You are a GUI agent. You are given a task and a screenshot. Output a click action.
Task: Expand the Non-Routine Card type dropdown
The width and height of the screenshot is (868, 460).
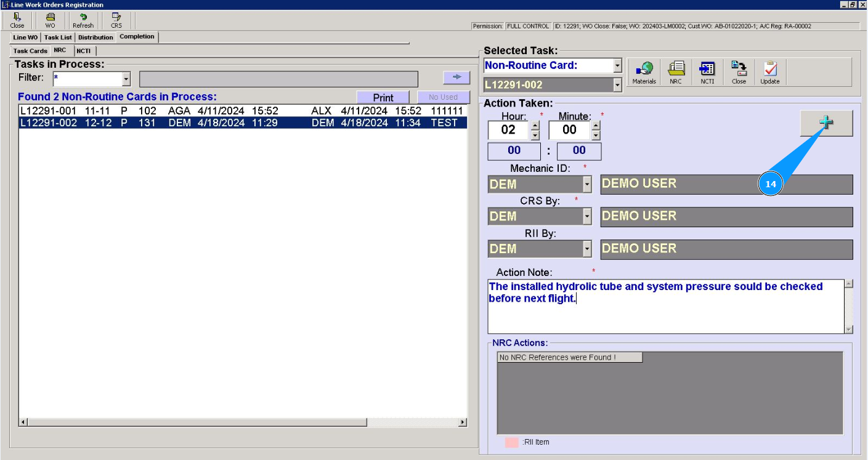(x=618, y=65)
